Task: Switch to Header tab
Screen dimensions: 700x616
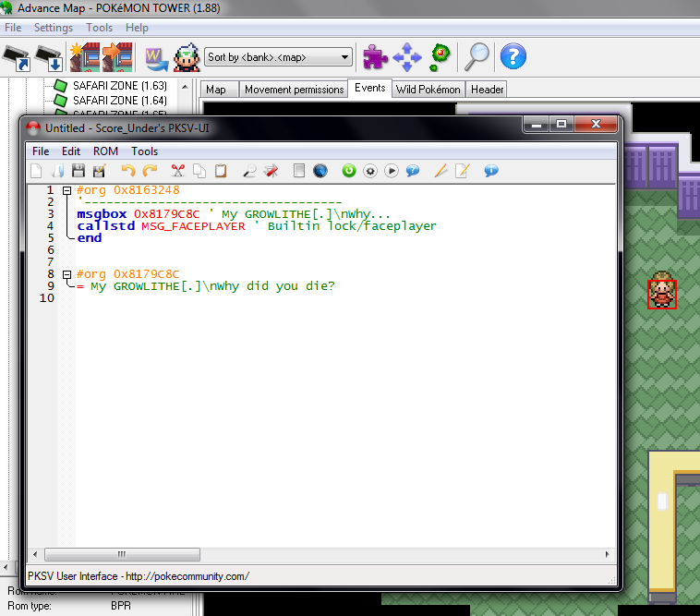Action: pos(487,90)
